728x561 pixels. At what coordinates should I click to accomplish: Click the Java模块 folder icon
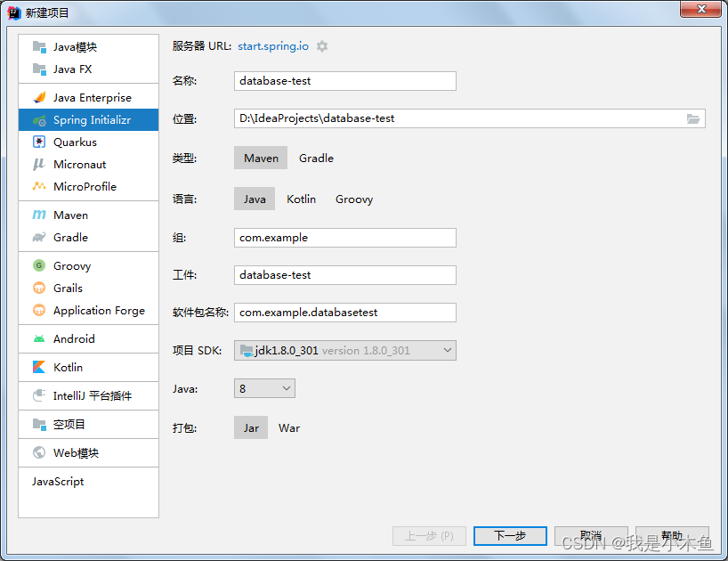click(x=39, y=47)
